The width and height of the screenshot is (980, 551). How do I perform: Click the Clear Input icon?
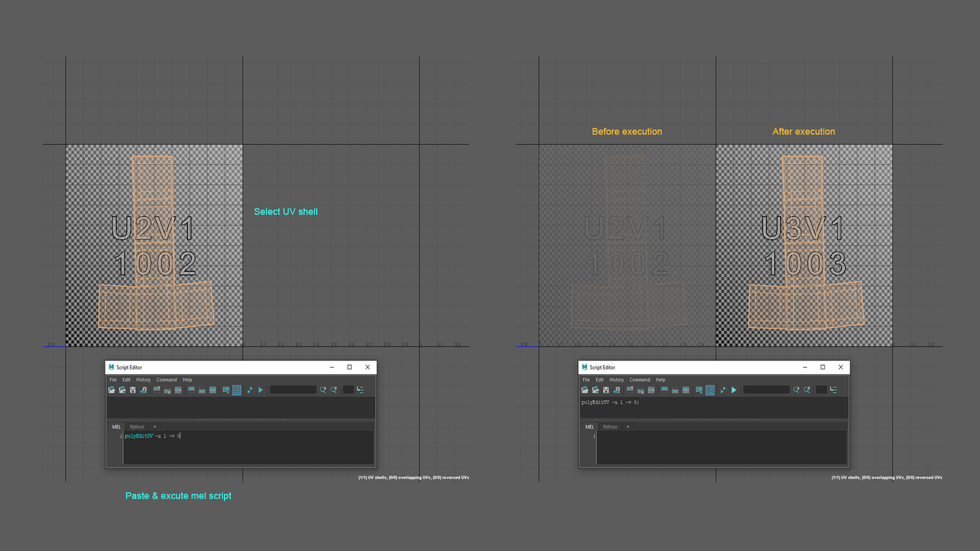pos(167,390)
